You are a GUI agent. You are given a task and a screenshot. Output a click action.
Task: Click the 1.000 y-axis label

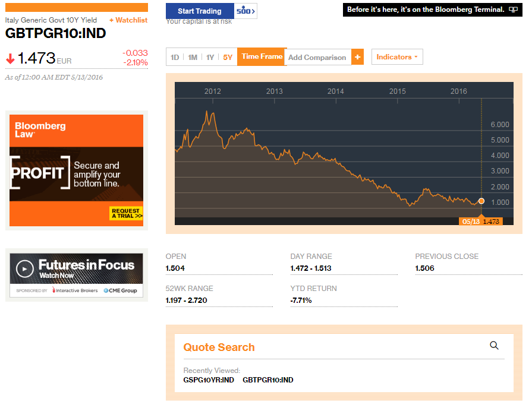pyautogui.click(x=500, y=203)
